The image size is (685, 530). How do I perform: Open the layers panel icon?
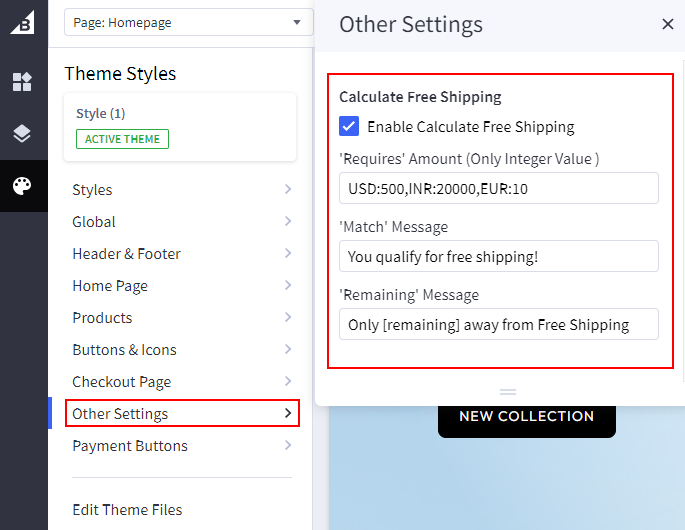[22, 134]
